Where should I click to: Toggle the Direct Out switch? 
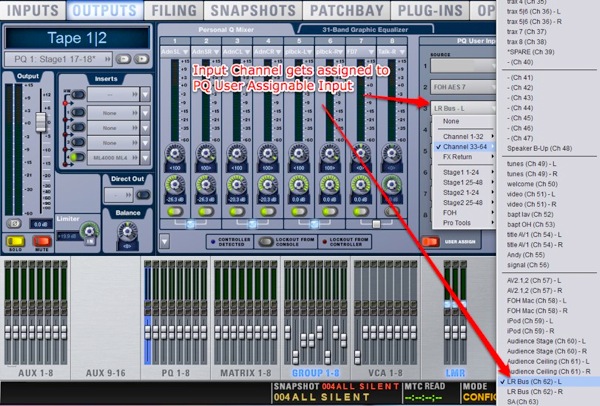(143, 195)
